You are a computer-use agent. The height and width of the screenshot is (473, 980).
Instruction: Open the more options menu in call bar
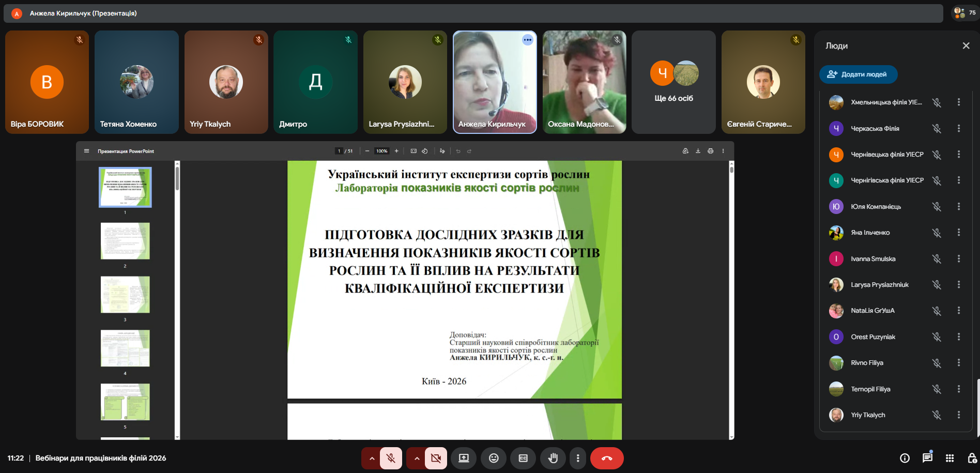[x=578, y=458]
